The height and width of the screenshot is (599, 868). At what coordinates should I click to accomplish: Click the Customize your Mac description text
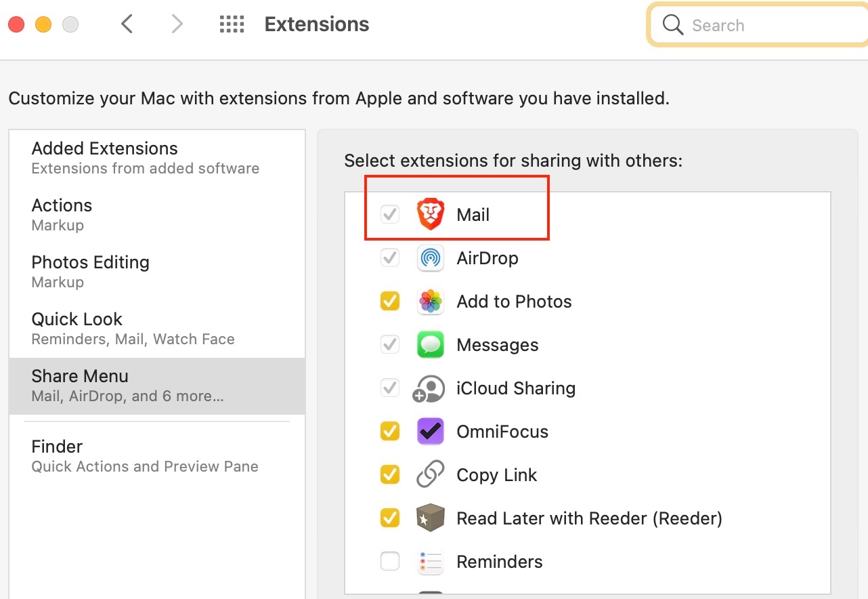point(339,98)
